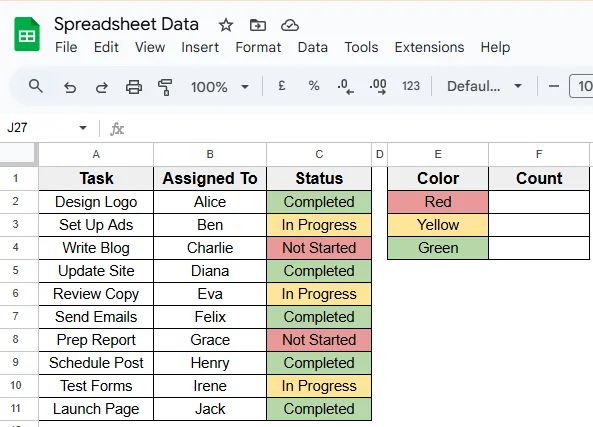Select the Update Site cell
This screenshot has width=593, height=427.
[96, 271]
